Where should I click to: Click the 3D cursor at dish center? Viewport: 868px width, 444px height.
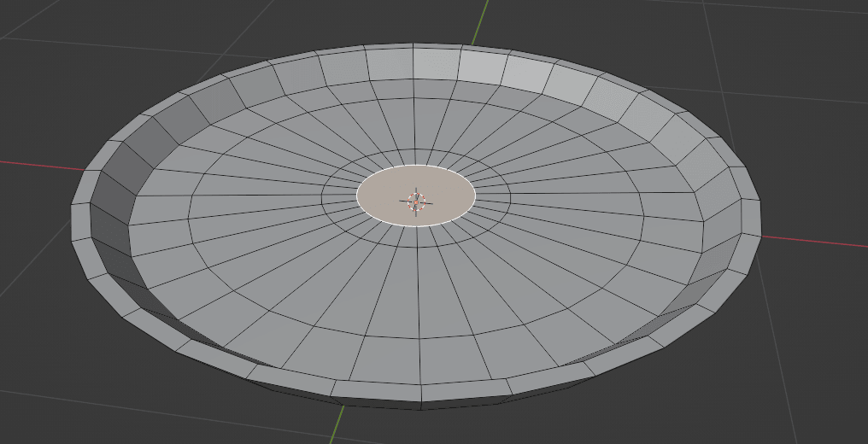(416, 202)
